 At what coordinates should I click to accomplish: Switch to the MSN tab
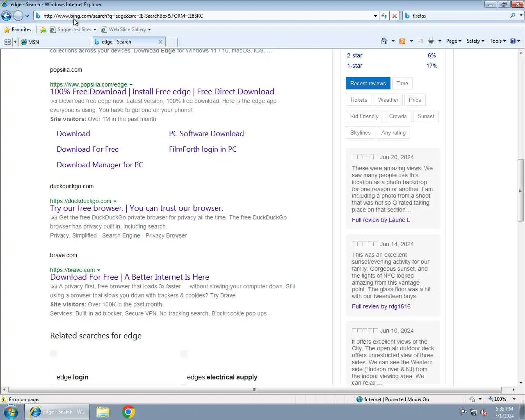click(55, 42)
